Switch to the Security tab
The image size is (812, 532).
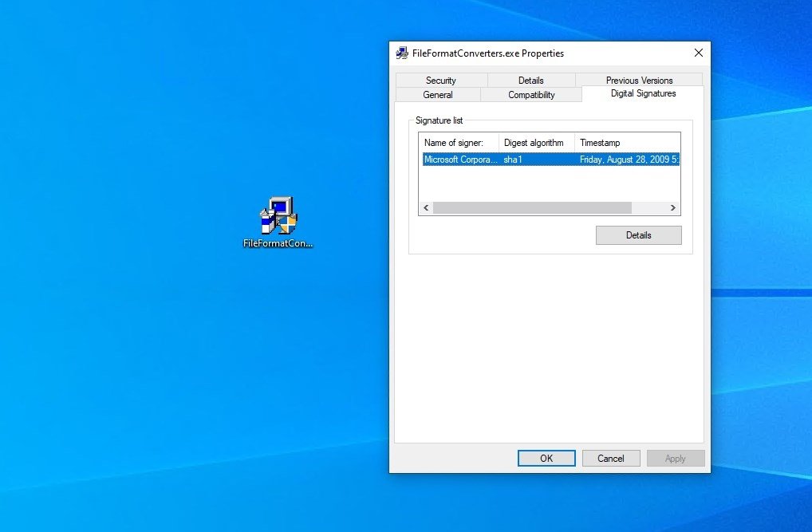point(441,81)
